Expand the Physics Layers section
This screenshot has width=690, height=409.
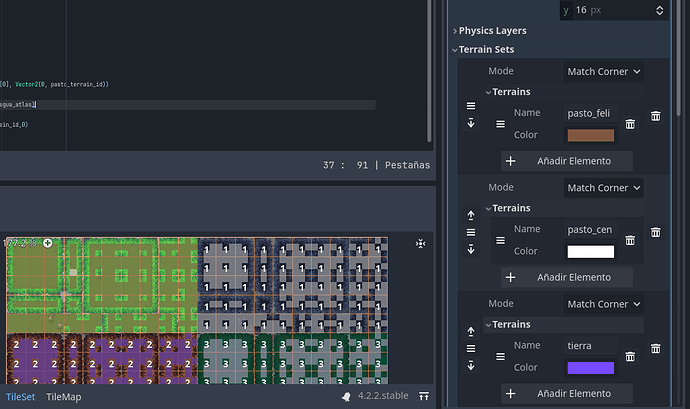click(x=492, y=31)
